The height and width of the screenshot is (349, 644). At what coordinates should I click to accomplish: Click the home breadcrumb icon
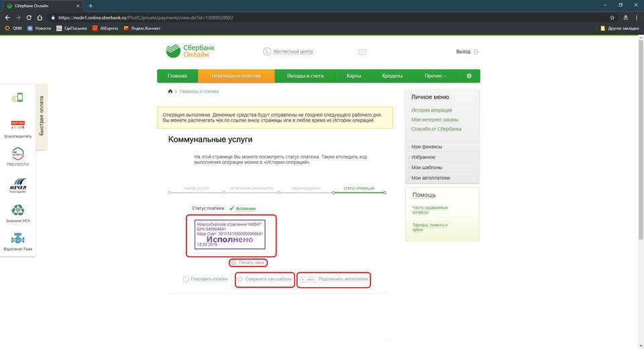(170, 91)
